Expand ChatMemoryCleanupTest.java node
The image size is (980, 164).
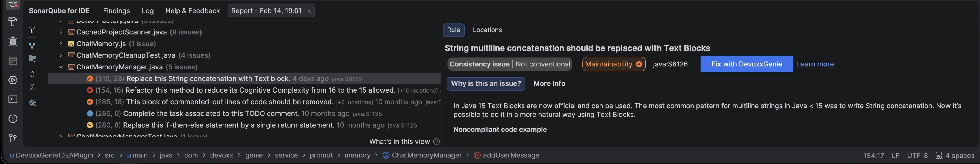(60, 55)
